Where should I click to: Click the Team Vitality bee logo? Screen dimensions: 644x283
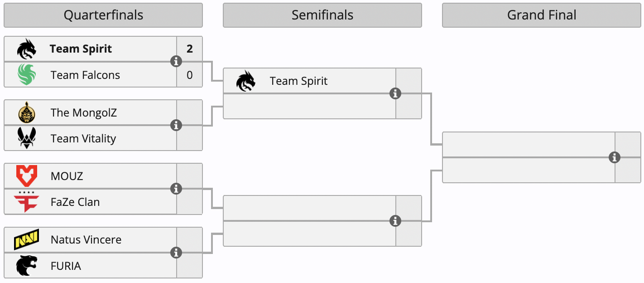tap(27, 138)
